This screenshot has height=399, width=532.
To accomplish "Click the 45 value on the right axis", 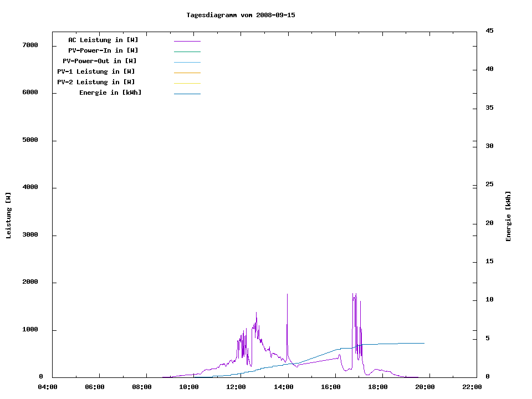I will 489,30.
